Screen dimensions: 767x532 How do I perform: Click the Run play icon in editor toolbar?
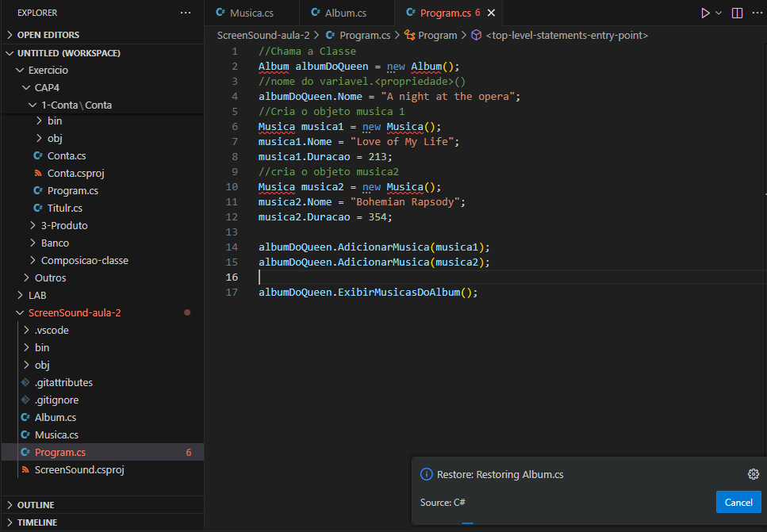tap(704, 13)
